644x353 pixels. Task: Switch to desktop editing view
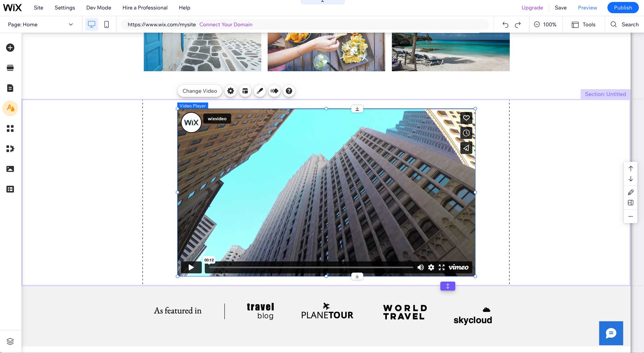pos(92,24)
